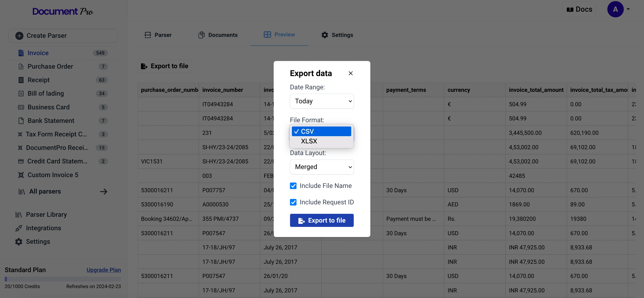Click the Rs. currency cell
The image size is (644, 298).
[x=475, y=219]
